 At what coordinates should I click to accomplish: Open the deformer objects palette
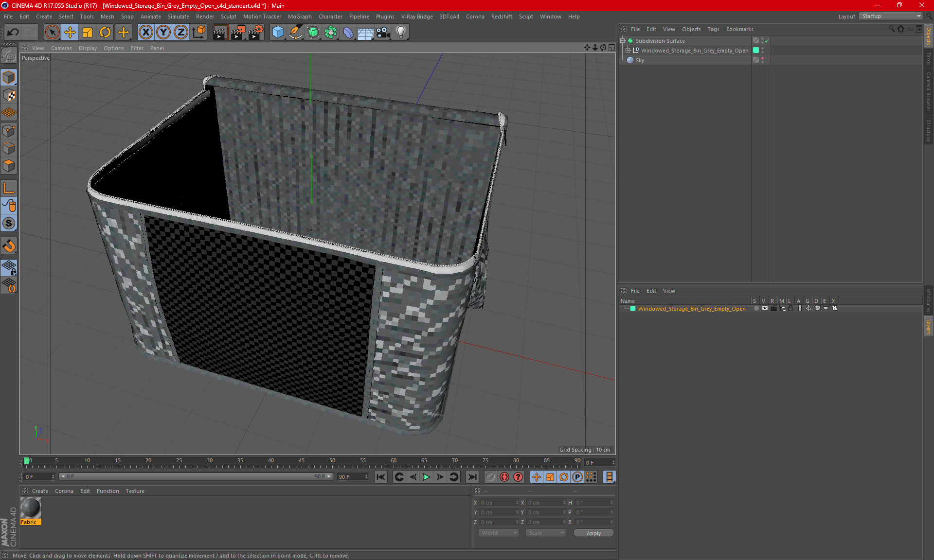pos(348,33)
